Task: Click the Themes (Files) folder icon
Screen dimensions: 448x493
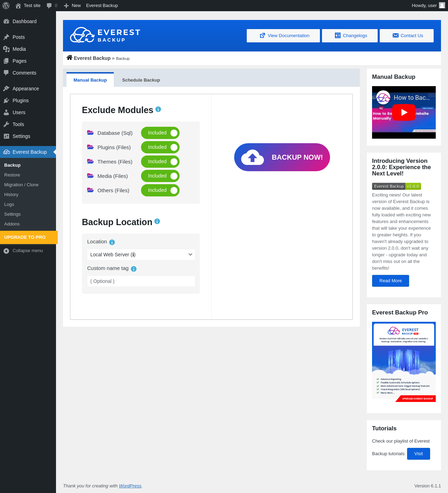Action: pos(90,161)
